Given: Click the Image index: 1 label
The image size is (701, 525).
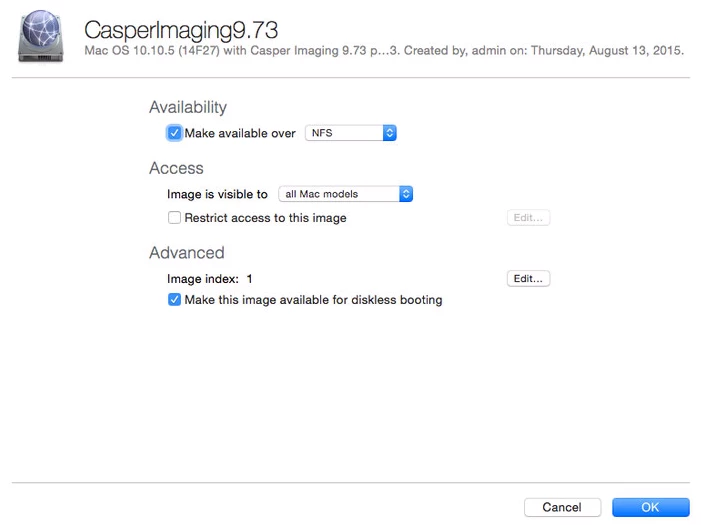Looking at the screenshot, I should (210, 279).
